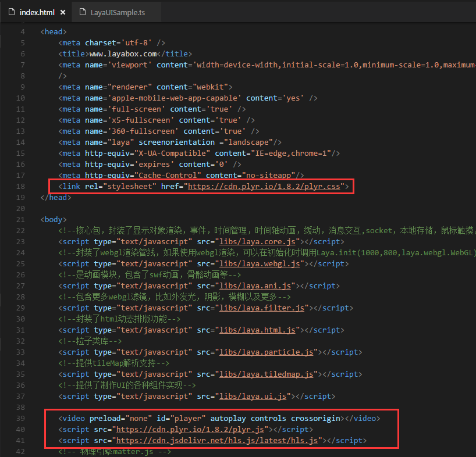Follow the cdn.plyr.io plyr.js link
Image resolution: width=476 pixels, height=457 pixels.
(192, 430)
